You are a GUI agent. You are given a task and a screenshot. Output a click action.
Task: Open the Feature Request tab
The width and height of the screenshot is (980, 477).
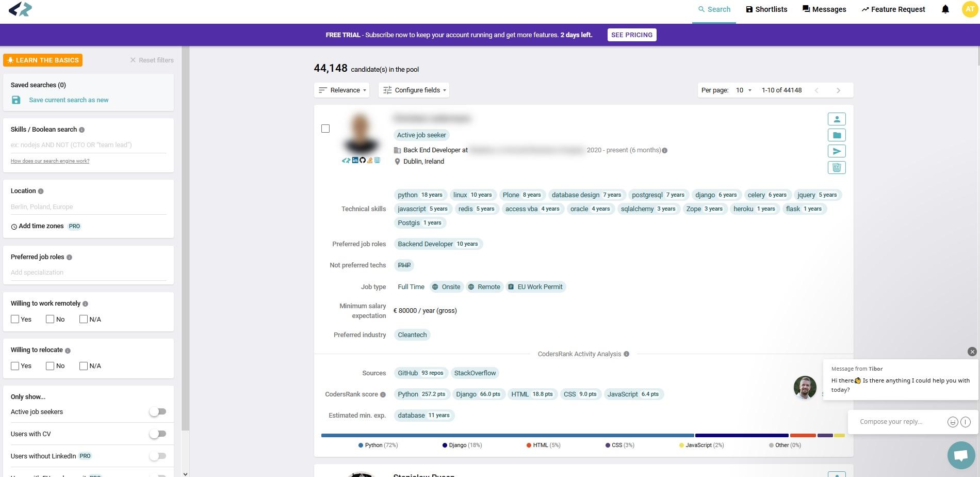(x=893, y=9)
